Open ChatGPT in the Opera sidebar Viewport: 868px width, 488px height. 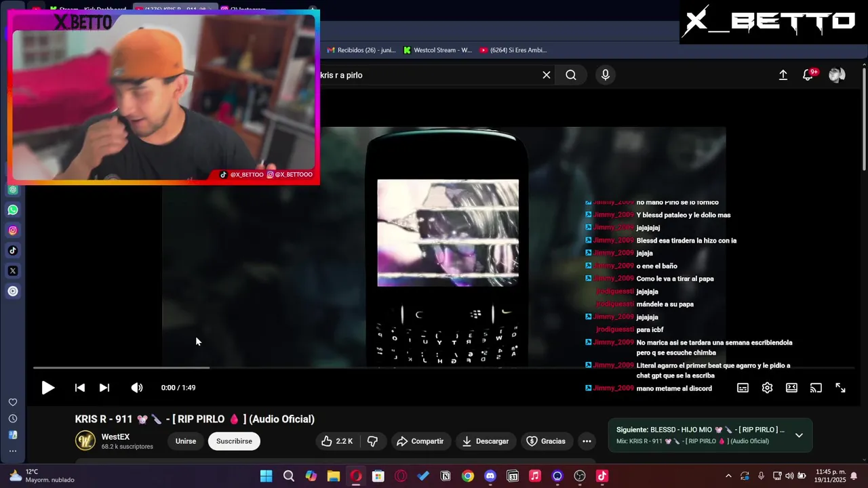pyautogui.click(x=13, y=190)
